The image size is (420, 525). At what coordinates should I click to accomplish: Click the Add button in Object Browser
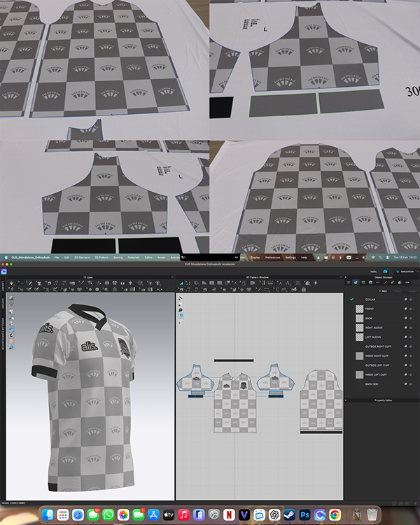[x=383, y=291]
